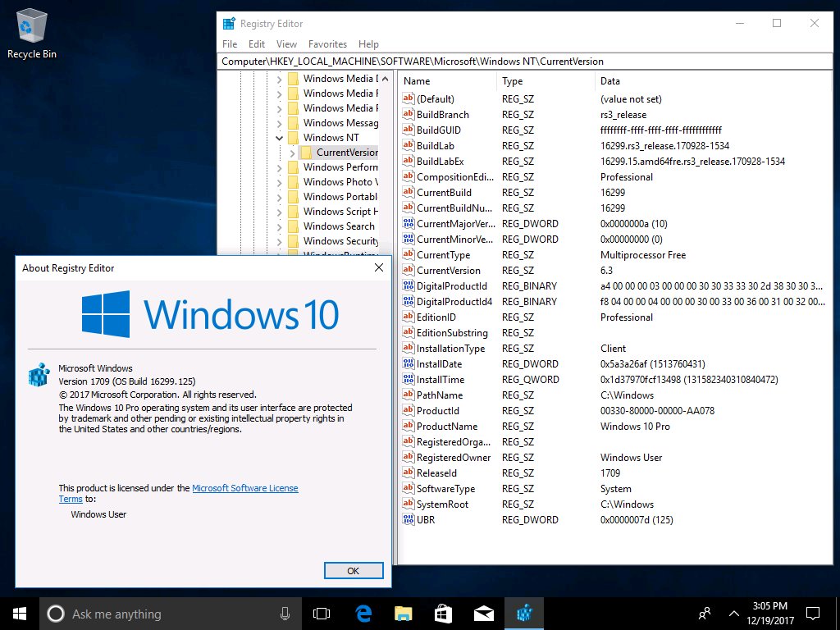
Task: Click the Windows Search folder icon
Action: pyautogui.click(x=293, y=226)
